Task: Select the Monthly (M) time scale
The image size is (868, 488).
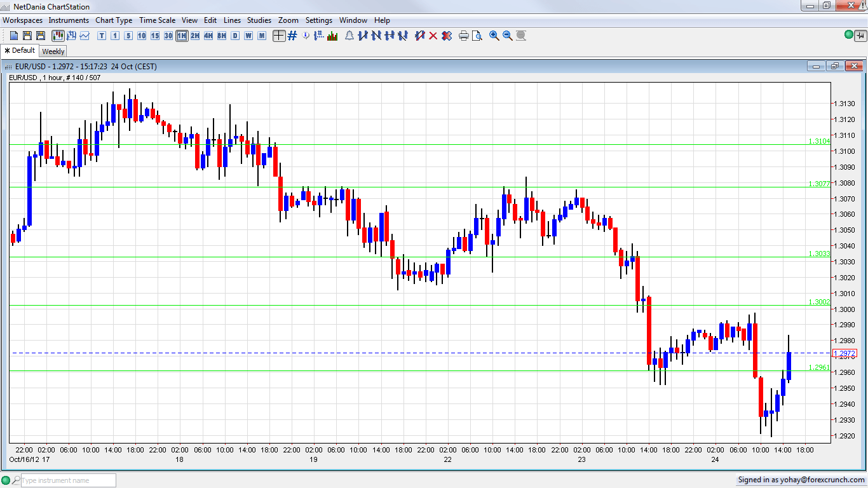Action: [262, 36]
